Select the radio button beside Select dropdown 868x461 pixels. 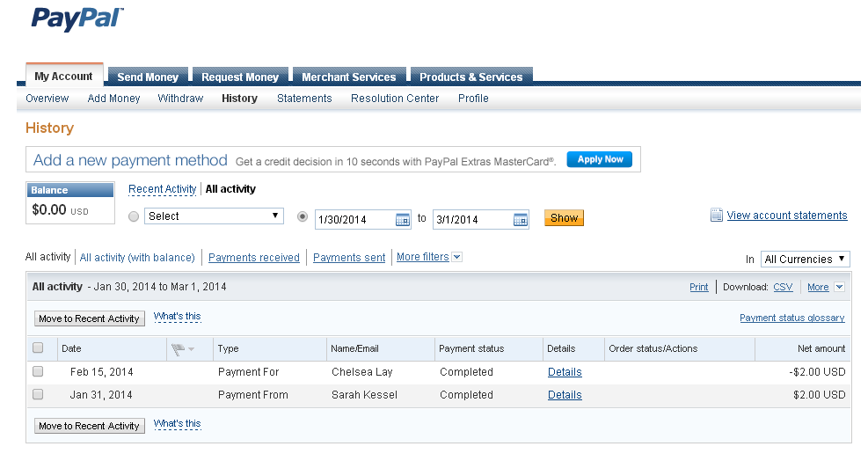[x=134, y=216]
